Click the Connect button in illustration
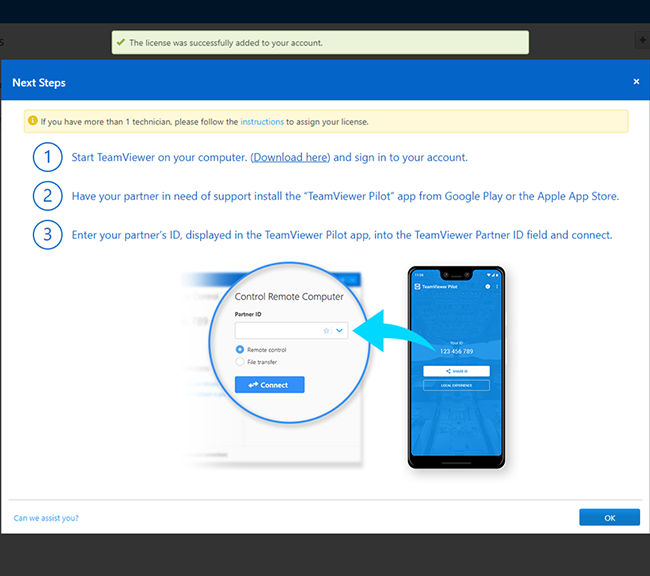650x576 pixels. click(x=269, y=385)
